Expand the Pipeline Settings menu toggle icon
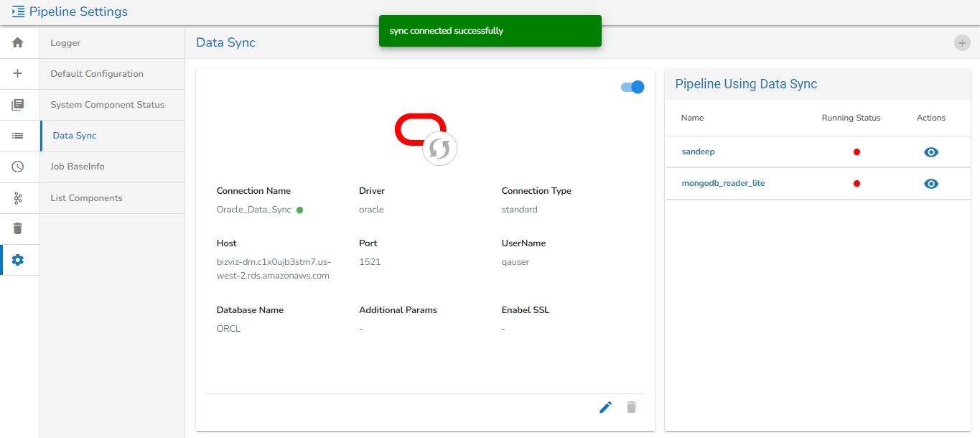This screenshot has width=980, height=438. coord(18,11)
